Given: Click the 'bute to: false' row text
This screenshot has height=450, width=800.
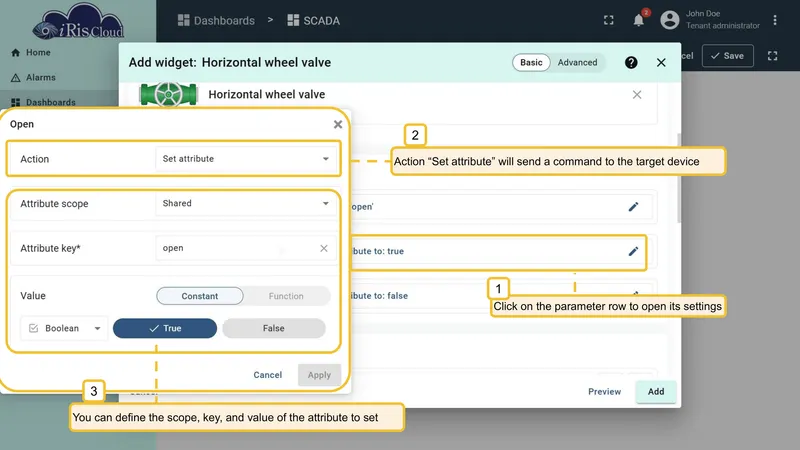Looking at the screenshot, I should (379, 295).
